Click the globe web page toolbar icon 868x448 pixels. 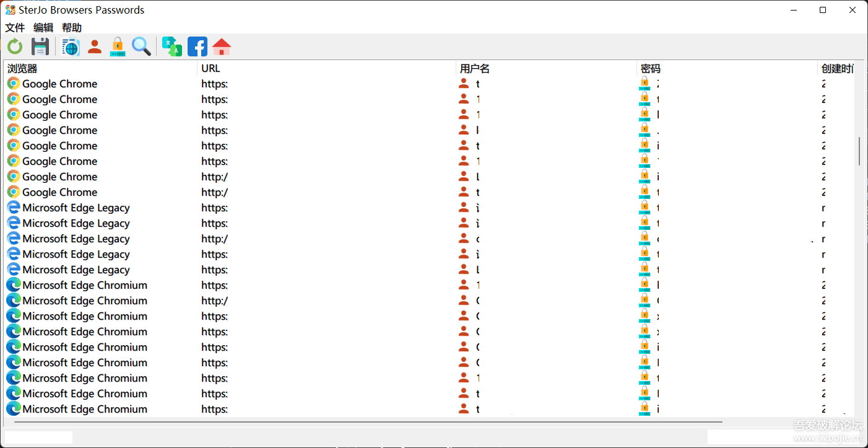tap(71, 46)
